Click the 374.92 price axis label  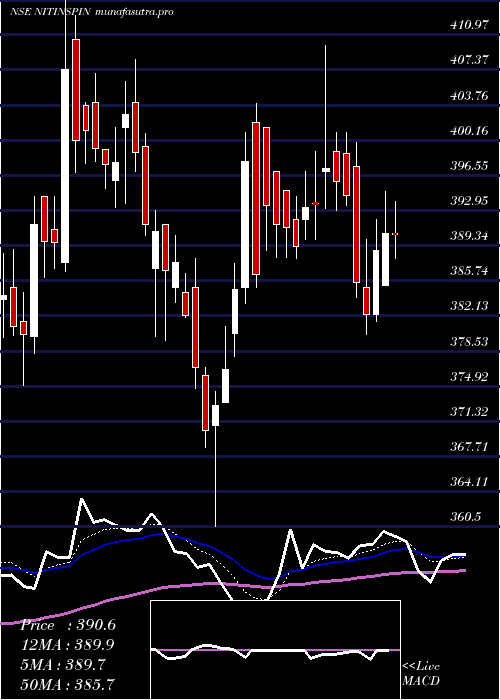pos(469,376)
